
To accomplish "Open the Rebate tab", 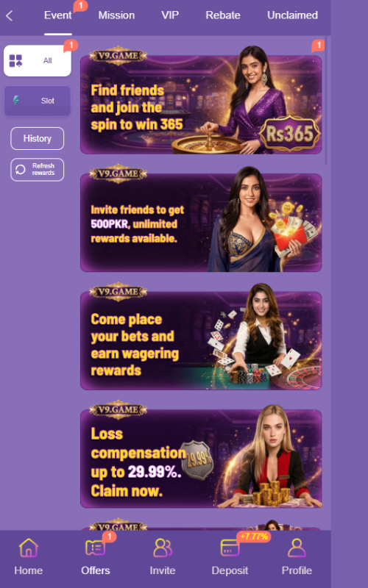I will (223, 15).
